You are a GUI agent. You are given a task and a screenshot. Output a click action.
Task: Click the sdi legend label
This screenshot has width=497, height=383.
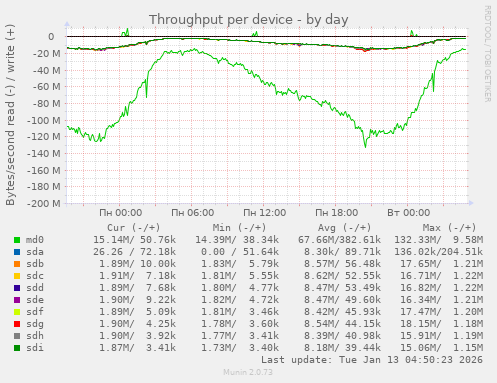pyautogui.click(x=35, y=348)
